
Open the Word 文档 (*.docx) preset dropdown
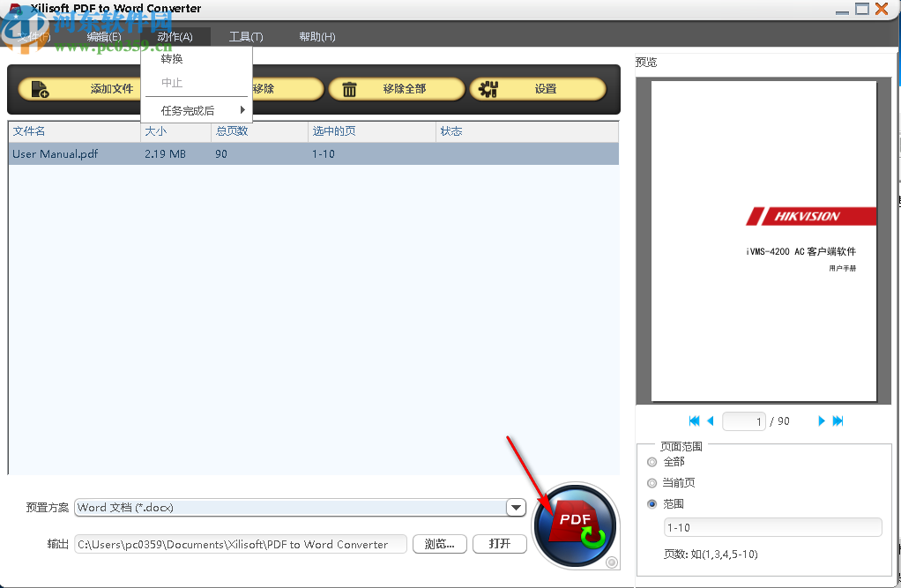pyautogui.click(x=516, y=507)
